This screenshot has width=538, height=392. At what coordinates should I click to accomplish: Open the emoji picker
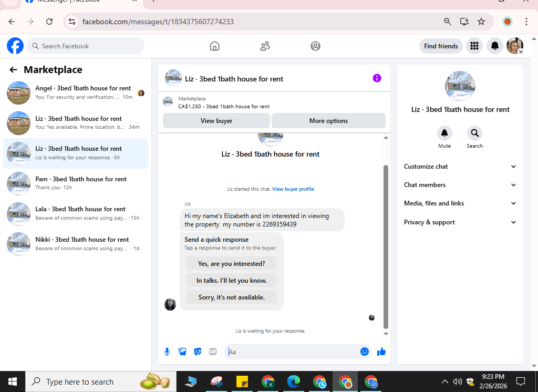coord(365,352)
